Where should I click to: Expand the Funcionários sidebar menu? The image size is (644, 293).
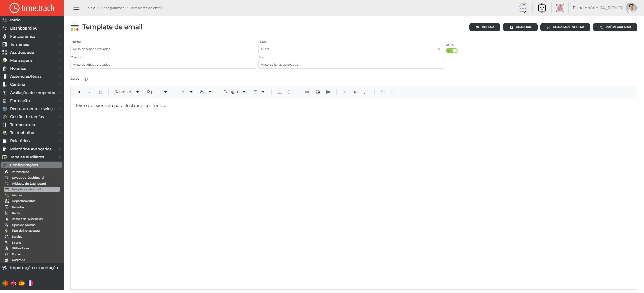(32, 36)
